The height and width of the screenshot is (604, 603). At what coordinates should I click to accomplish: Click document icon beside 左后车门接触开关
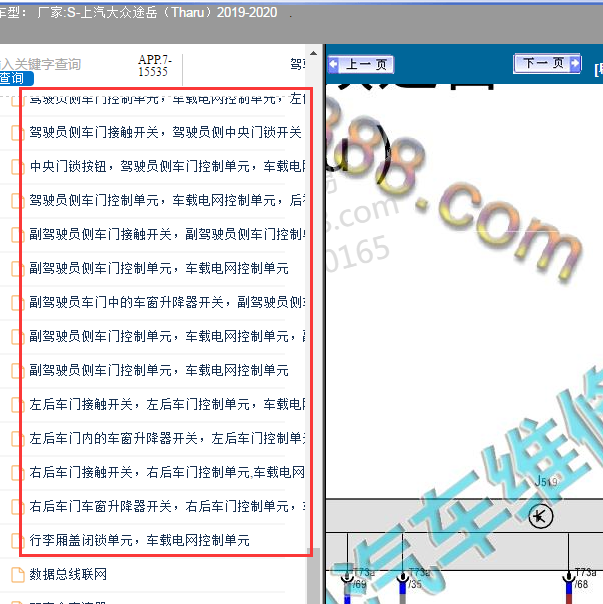coord(17,405)
